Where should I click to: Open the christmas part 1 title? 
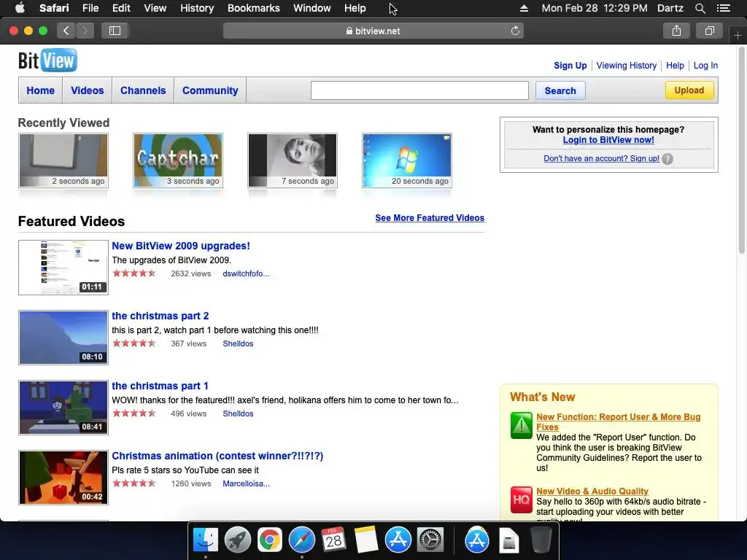[x=160, y=386]
